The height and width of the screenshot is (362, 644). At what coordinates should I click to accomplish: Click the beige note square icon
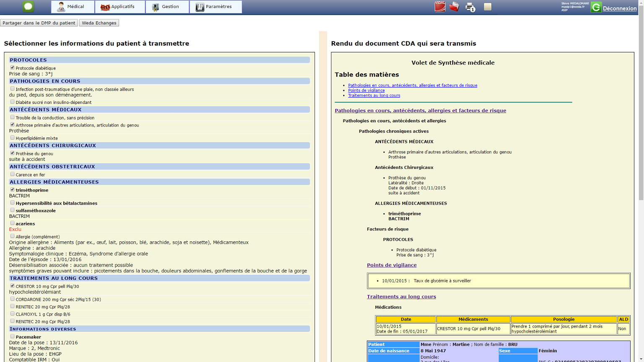point(487,7)
